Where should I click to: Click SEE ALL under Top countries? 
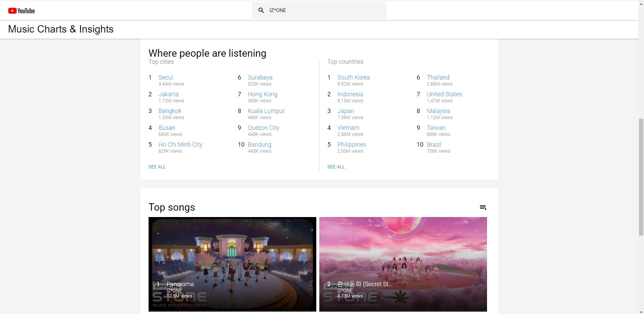pyautogui.click(x=336, y=167)
